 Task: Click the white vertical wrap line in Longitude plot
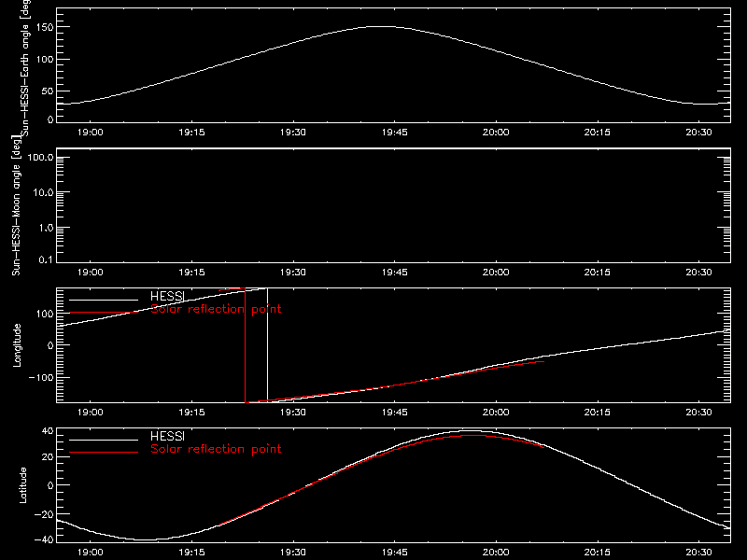click(x=267, y=345)
